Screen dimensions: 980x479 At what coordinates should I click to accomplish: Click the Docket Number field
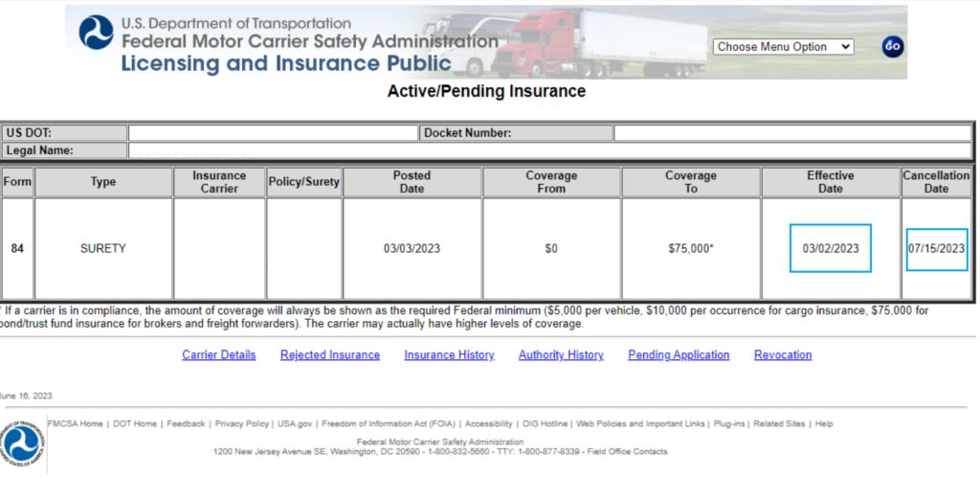791,133
